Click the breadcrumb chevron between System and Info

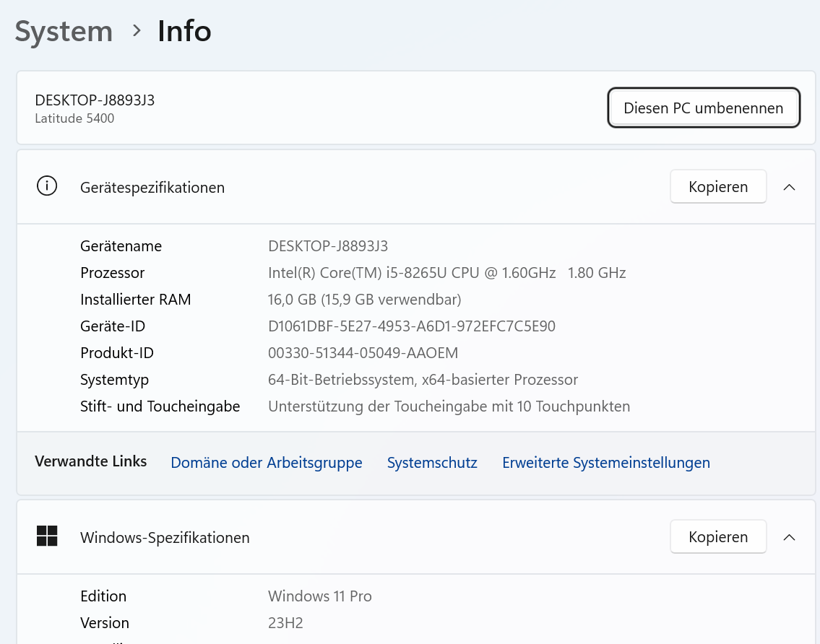(x=137, y=31)
